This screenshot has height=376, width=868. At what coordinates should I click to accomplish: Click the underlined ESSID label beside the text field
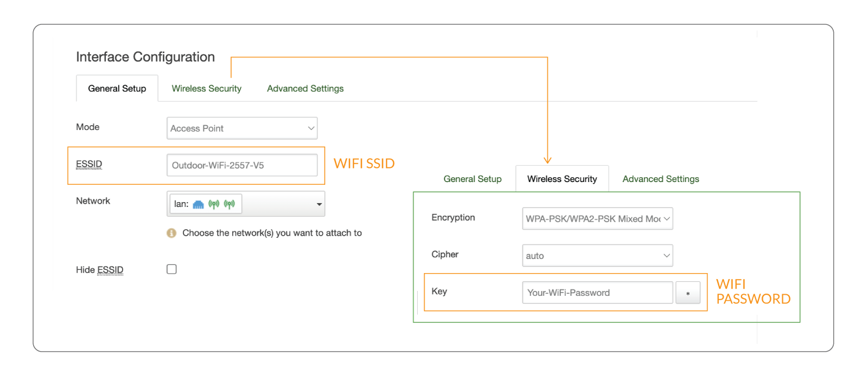pyautogui.click(x=89, y=164)
